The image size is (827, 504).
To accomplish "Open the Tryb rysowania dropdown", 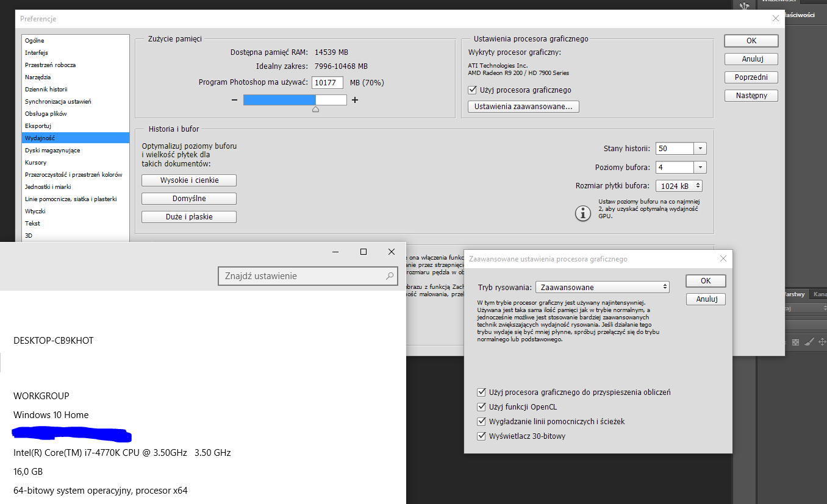I will (602, 287).
